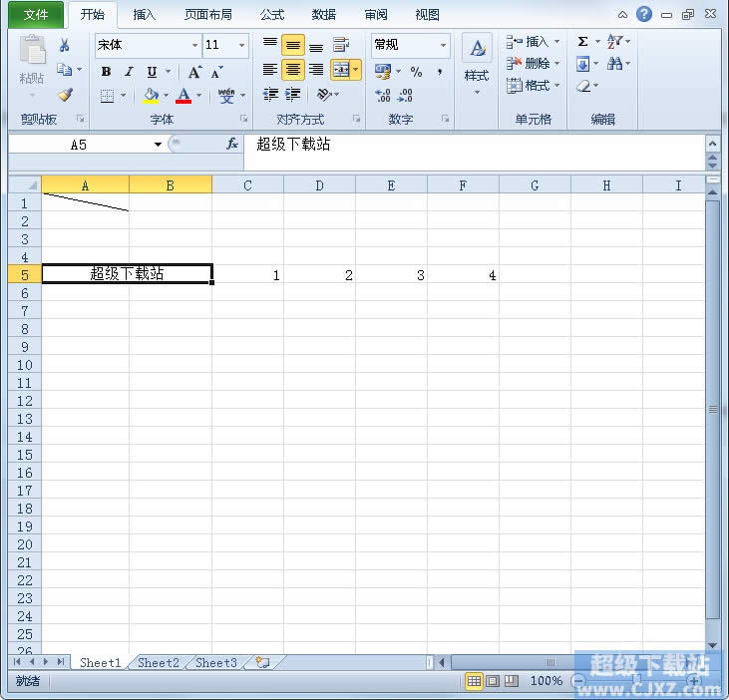Open Sort and Filter icon

tap(615, 41)
